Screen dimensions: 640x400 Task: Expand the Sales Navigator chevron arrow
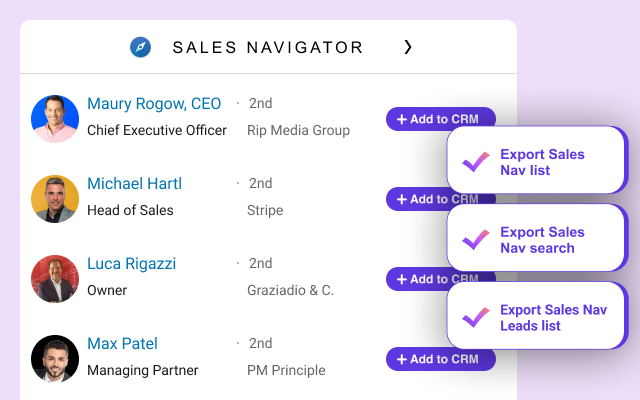(x=407, y=47)
